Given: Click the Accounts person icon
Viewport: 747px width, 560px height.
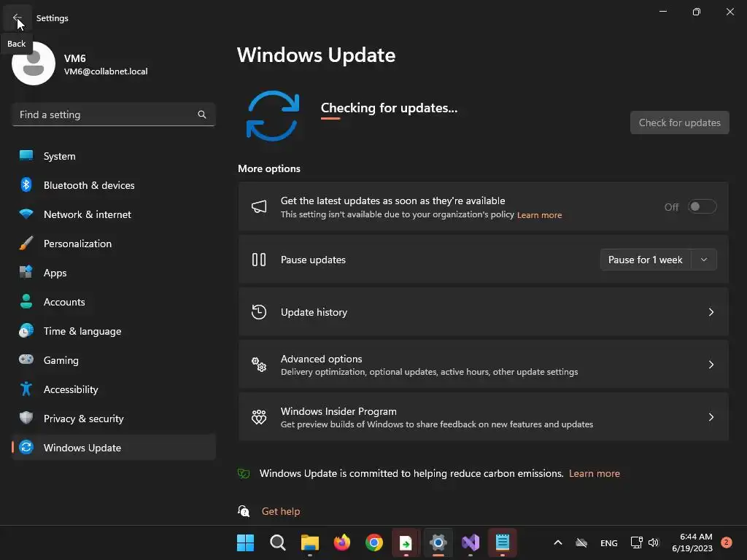Looking at the screenshot, I should click(x=26, y=301).
